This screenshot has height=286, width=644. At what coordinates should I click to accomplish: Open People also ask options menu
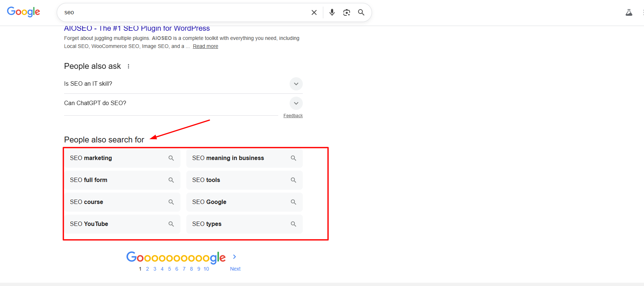click(x=129, y=66)
